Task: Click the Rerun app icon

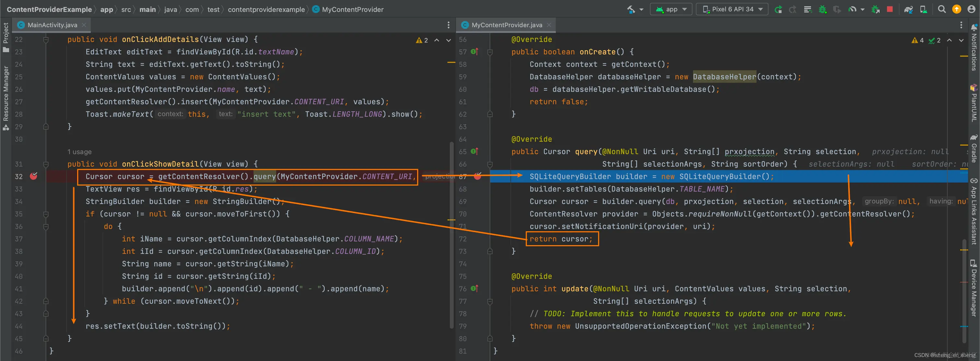Action: click(778, 9)
